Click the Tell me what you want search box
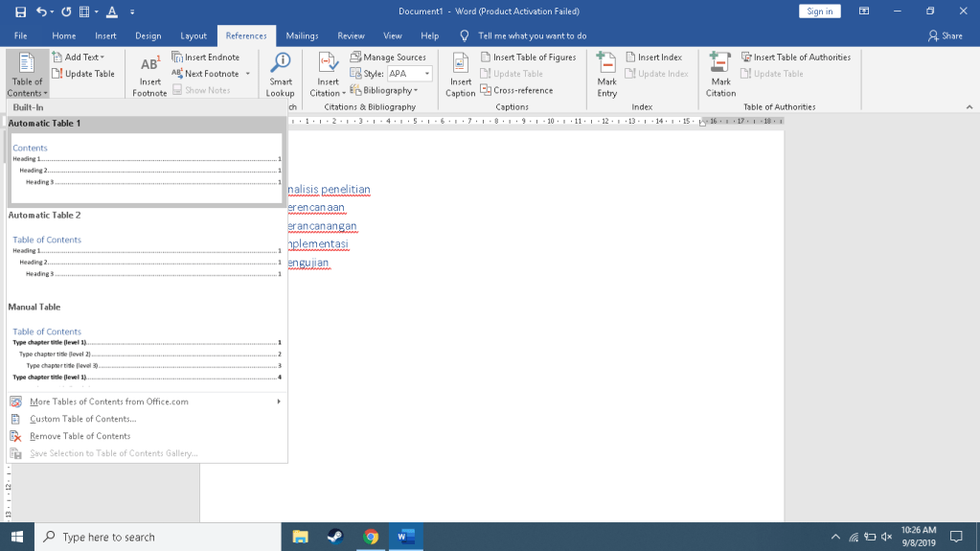This screenshot has width=980, height=551. click(532, 35)
